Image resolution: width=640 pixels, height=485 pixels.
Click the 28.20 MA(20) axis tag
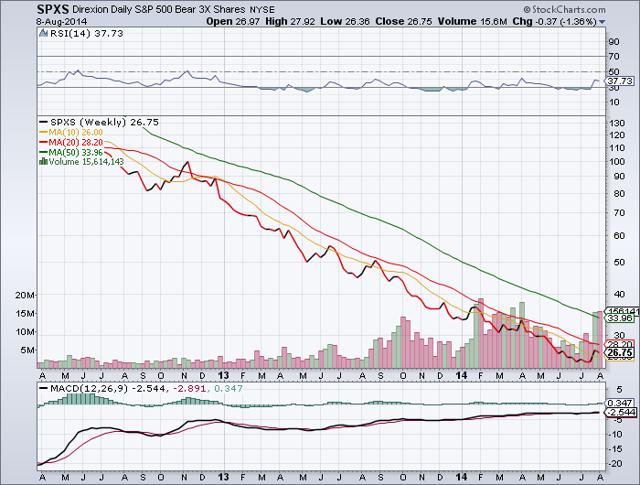tap(620, 344)
